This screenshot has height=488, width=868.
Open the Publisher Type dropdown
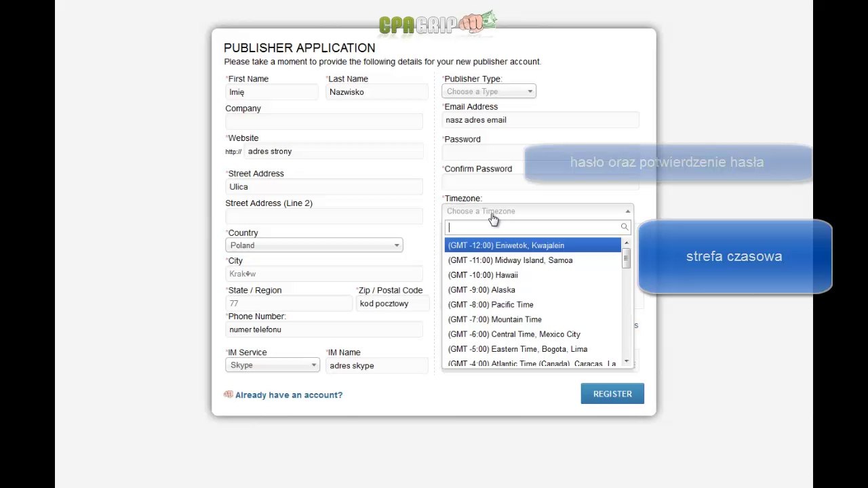tap(489, 91)
